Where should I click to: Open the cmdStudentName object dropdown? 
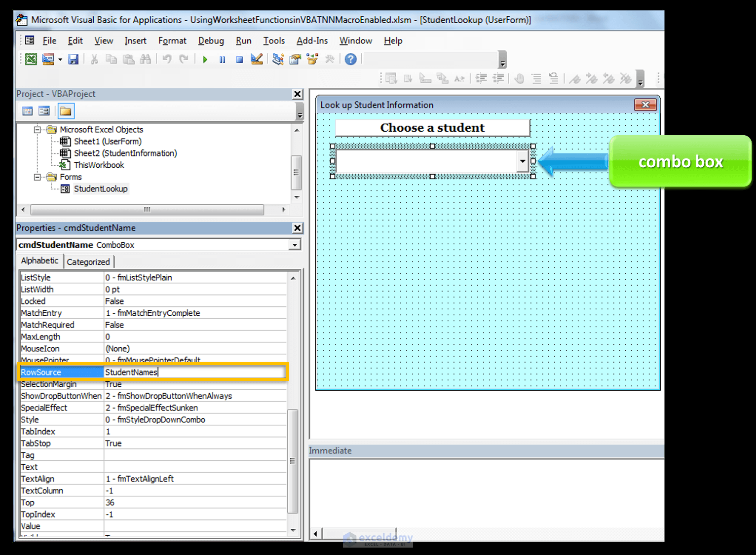pyautogui.click(x=295, y=245)
